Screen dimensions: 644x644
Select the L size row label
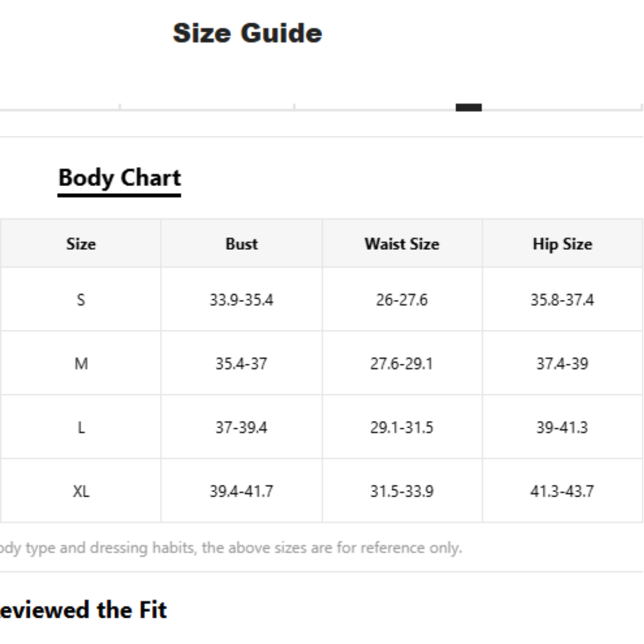click(x=81, y=428)
